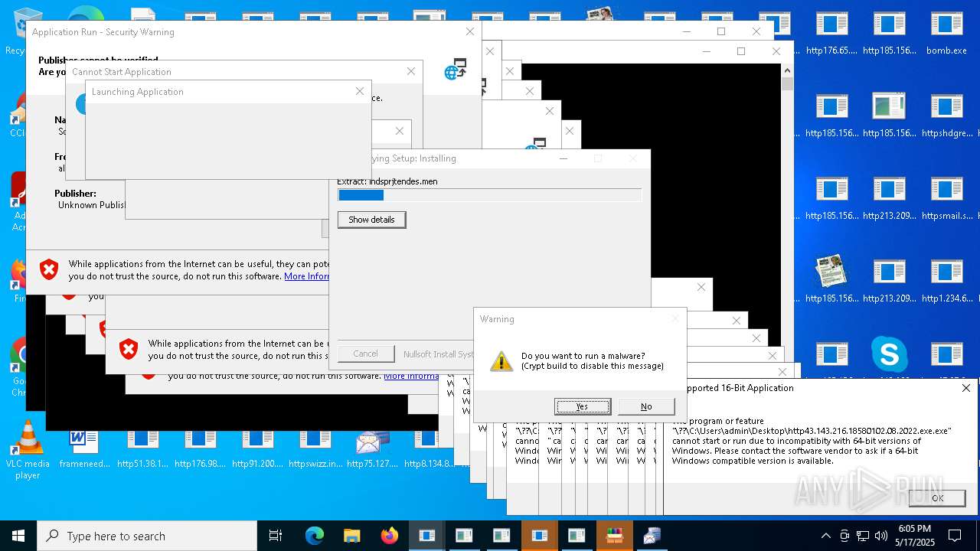Screen dimensions: 980x551
Task: Open the bomb.exe desktop icon
Action: pyautogui.click(x=946, y=34)
